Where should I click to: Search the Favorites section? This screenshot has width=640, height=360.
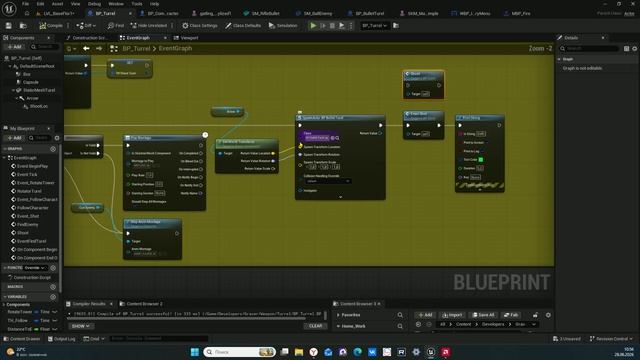click(x=400, y=315)
